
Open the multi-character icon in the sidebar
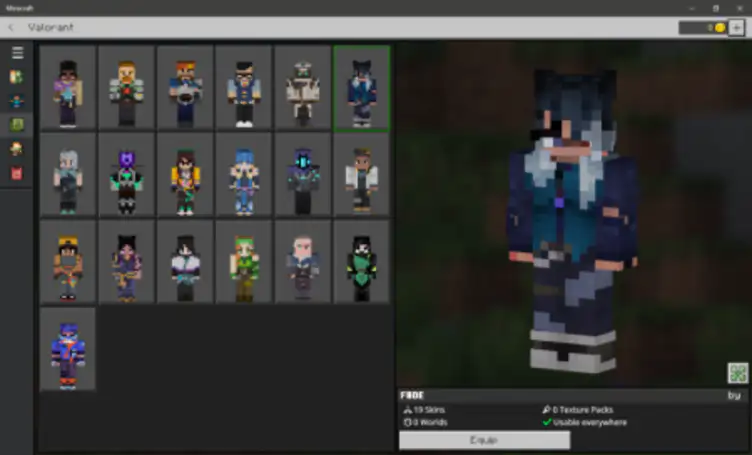16,77
